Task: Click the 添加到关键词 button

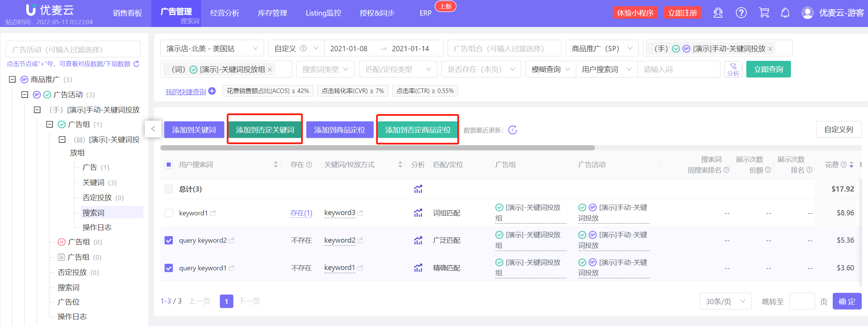Action: pos(194,130)
